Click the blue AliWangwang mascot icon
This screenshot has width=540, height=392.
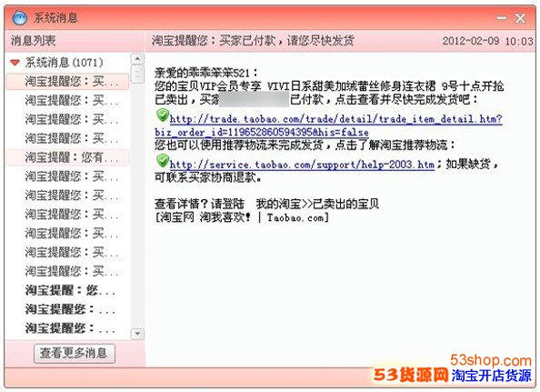[x=19, y=17]
